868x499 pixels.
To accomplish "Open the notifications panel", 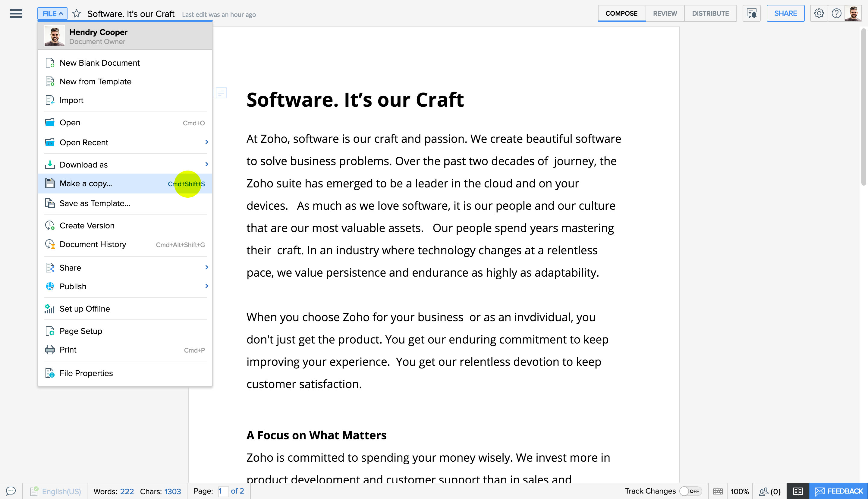I will 751,13.
